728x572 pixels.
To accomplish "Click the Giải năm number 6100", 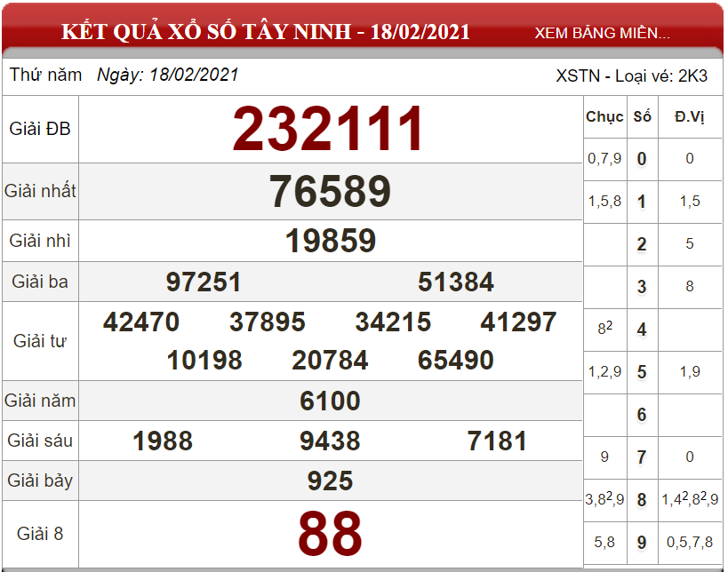I will coord(330,401).
